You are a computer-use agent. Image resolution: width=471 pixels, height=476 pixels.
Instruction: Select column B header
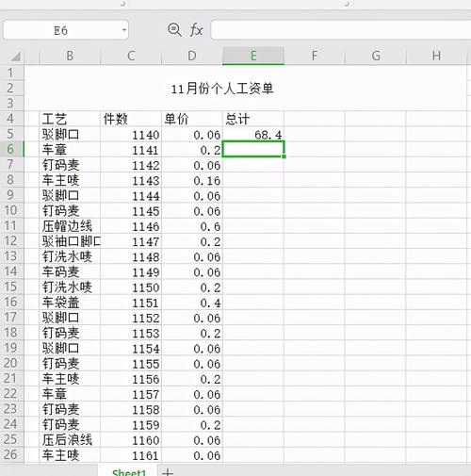(70, 56)
